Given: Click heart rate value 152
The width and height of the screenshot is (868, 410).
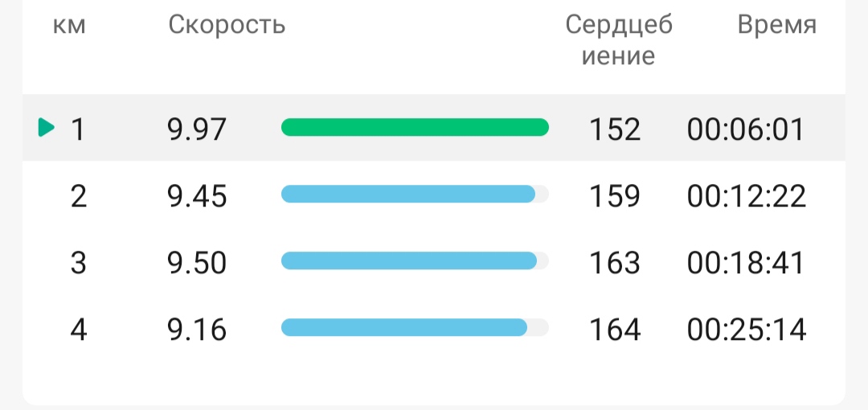Looking at the screenshot, I should (615, 129).
